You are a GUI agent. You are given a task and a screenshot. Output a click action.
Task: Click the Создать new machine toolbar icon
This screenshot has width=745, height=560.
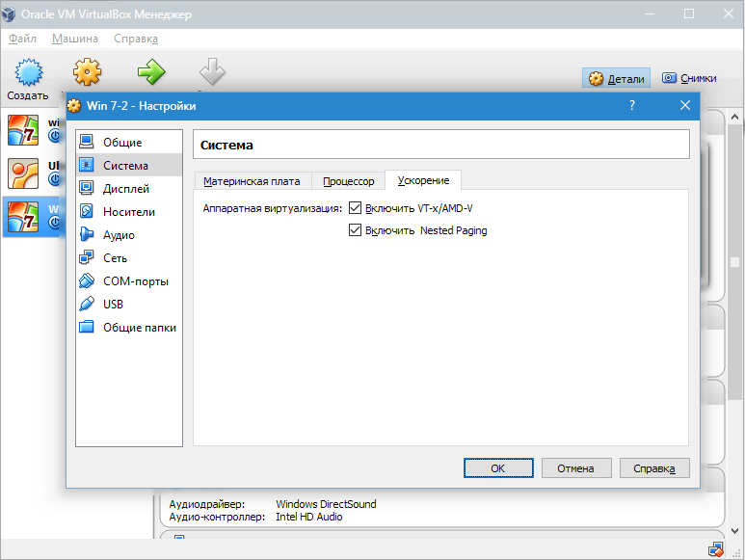[28, 73]
